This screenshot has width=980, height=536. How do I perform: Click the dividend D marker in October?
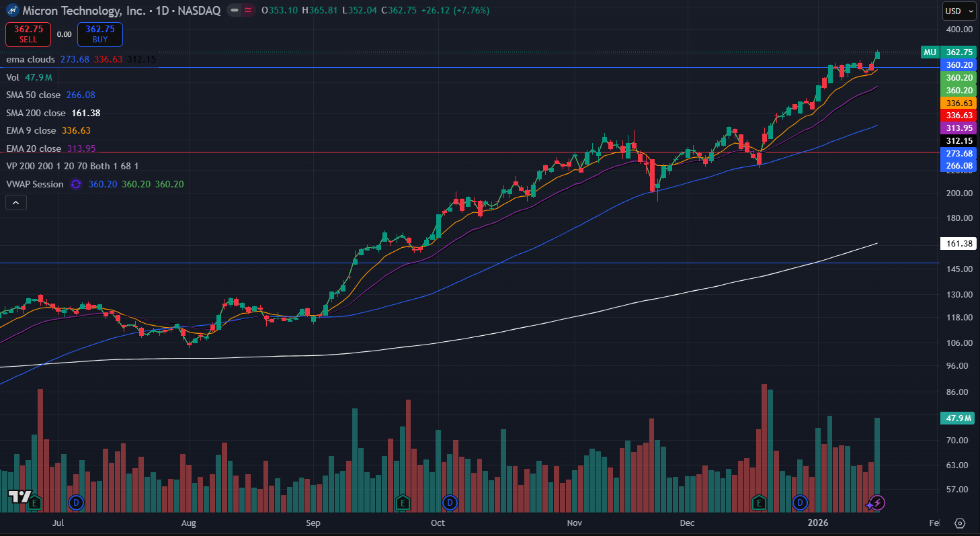(450, 502)
